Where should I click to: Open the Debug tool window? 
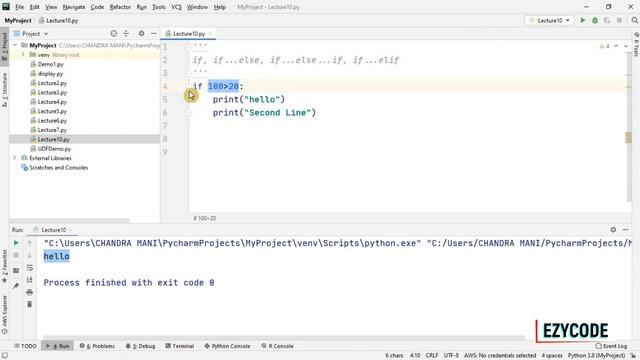coord(140,346)
